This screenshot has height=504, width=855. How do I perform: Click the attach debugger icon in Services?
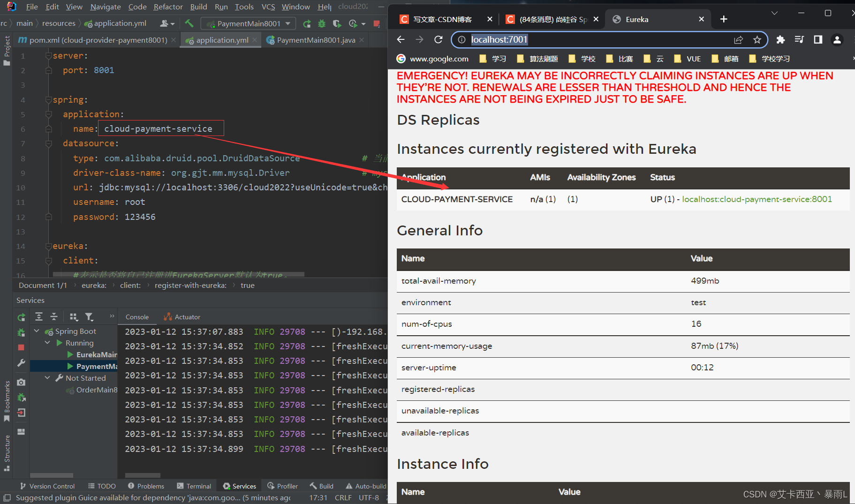pyautogui.click(x=21, y=398)
